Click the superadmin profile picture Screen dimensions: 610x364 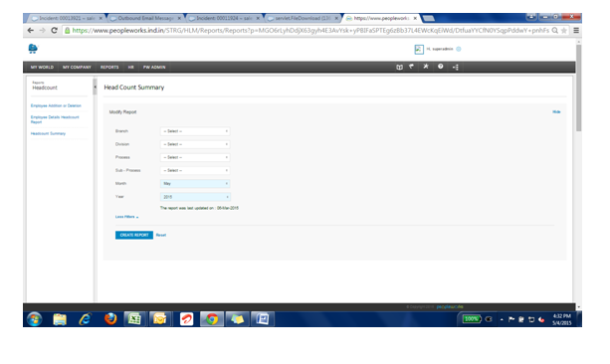[419, 50]
